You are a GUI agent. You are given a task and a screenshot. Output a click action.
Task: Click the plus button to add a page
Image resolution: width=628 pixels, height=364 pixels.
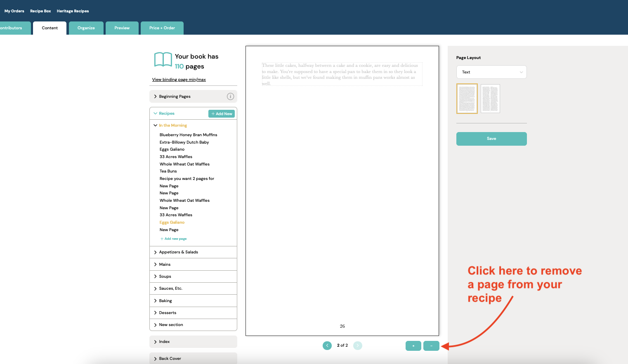pyautogui.click(x=413, y=346)
